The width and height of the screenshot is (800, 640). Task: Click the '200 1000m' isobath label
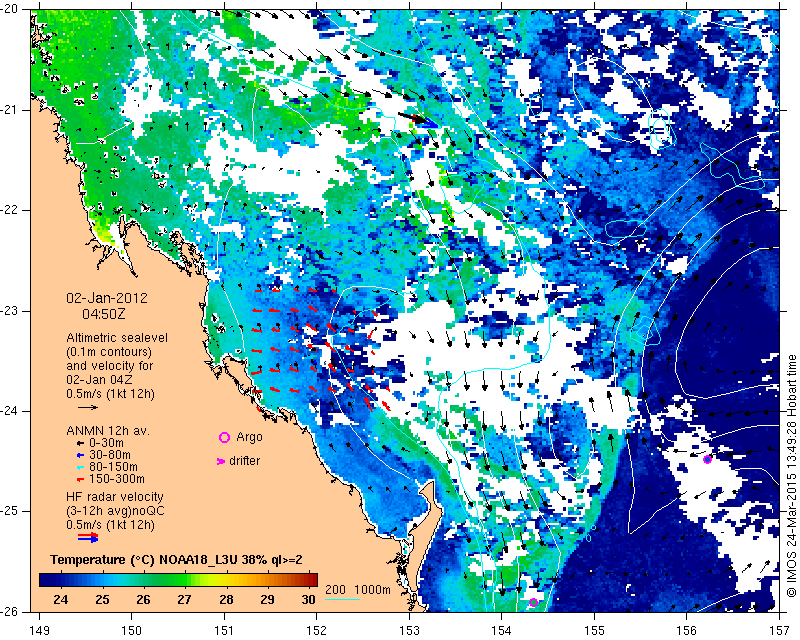pyautogui.click(x=358, y=590)
